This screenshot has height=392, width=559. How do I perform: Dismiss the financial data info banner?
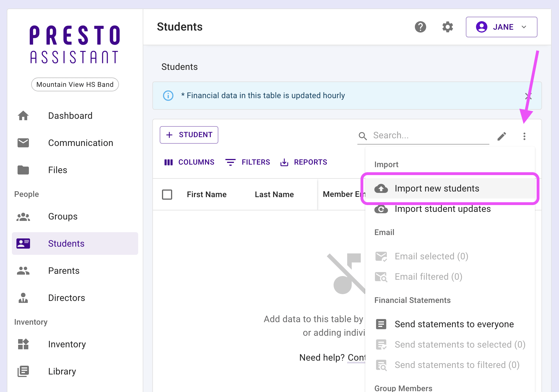pos(528,96)
